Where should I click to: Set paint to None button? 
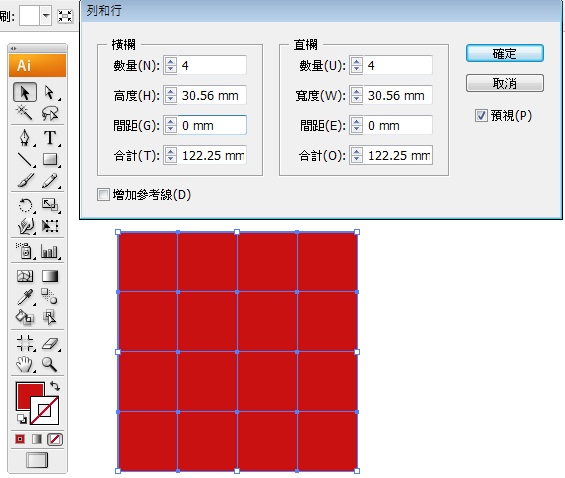pos(55,439)
